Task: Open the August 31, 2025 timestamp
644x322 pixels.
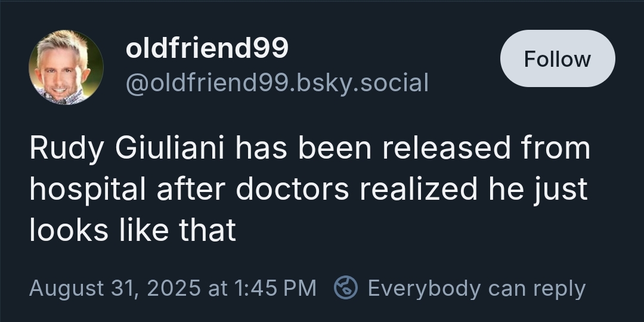Action: tap(172, 288)
